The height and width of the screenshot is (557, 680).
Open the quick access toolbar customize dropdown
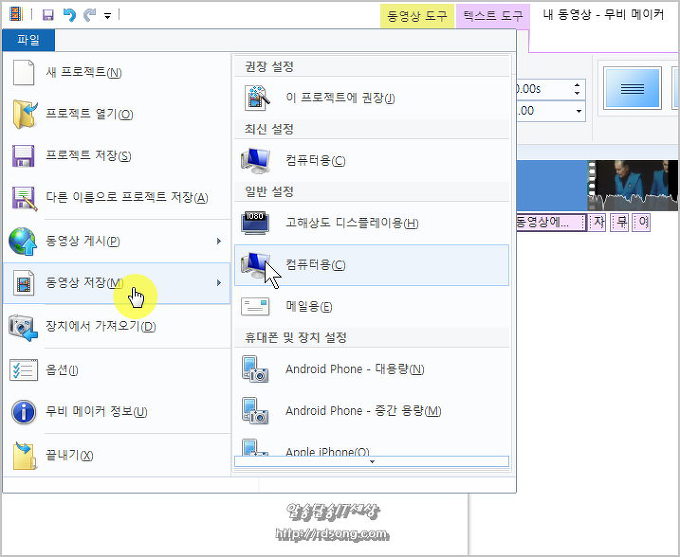(107, 16)
